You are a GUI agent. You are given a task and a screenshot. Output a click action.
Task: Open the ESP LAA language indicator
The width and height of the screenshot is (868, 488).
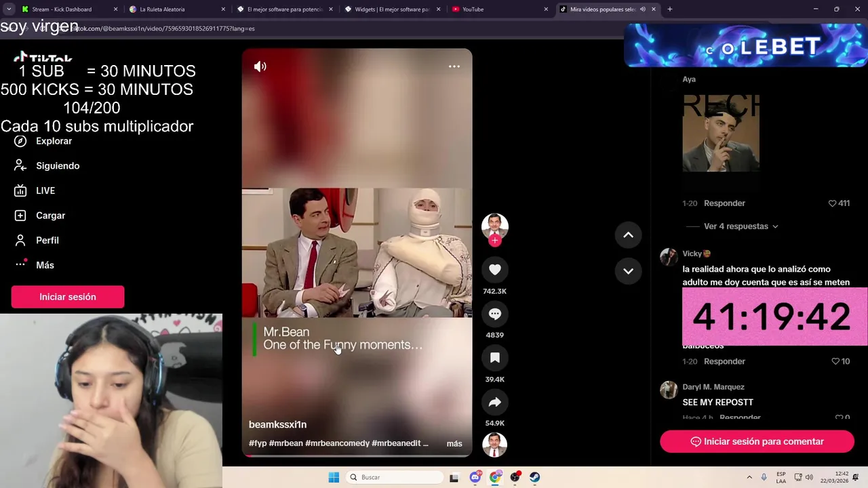click(781, 477)
